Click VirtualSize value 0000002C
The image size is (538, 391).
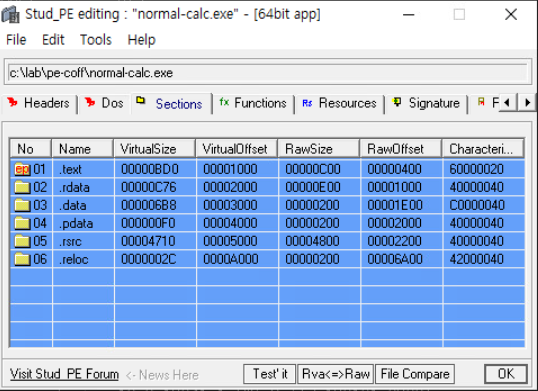(x=149, y=259)
